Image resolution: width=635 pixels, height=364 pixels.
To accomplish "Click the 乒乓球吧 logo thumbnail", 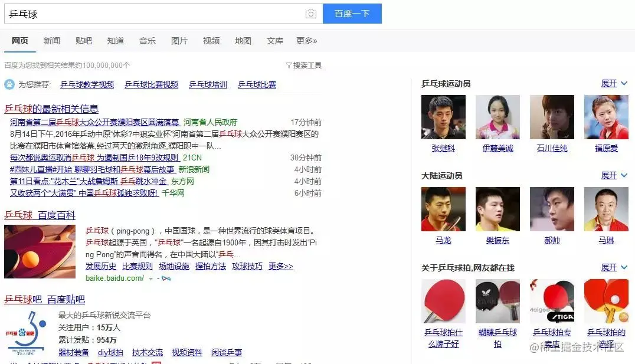I will pyautogui.click(x=25, y=333).
